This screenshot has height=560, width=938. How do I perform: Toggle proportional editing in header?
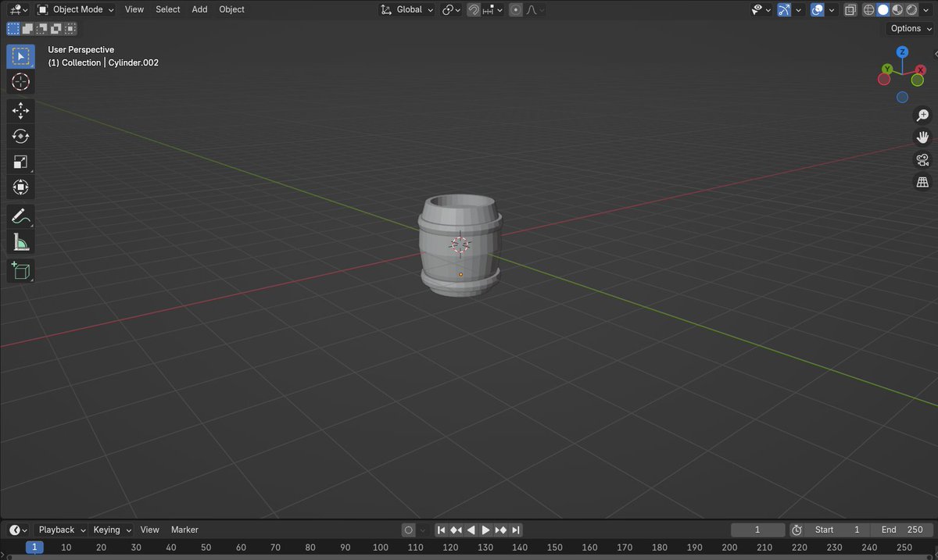click(x=516, y=10)
